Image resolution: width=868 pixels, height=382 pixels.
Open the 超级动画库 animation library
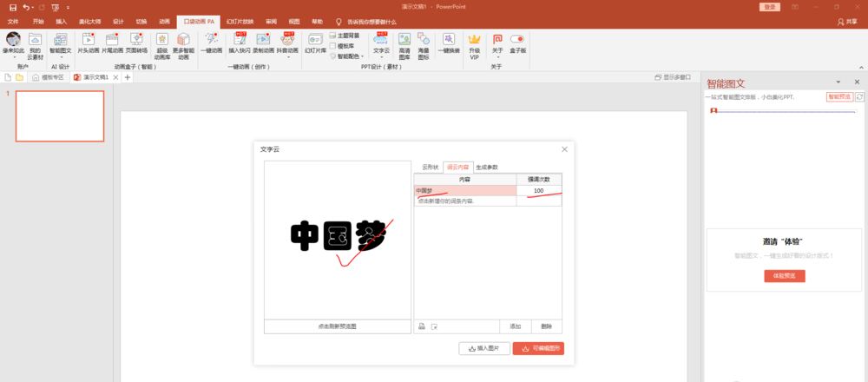tap(161, 45)
